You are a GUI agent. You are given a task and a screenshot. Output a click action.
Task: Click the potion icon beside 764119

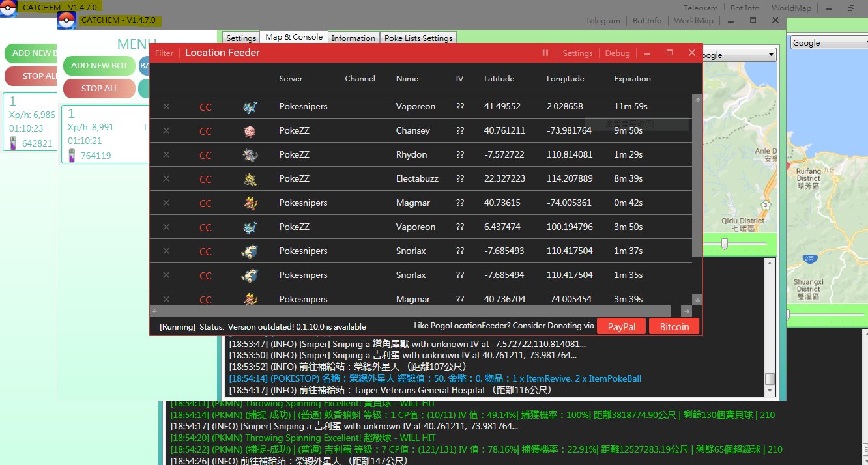pos(72,155)
